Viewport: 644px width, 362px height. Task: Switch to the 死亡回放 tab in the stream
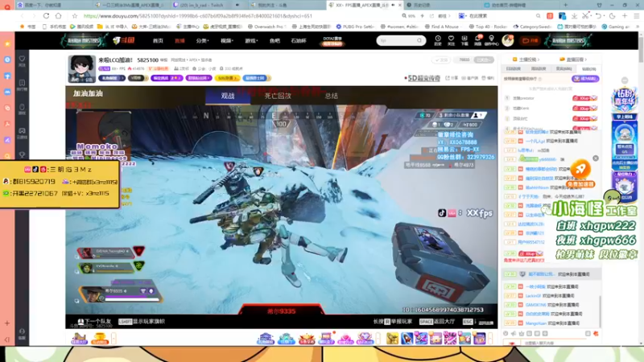[278, 96]
